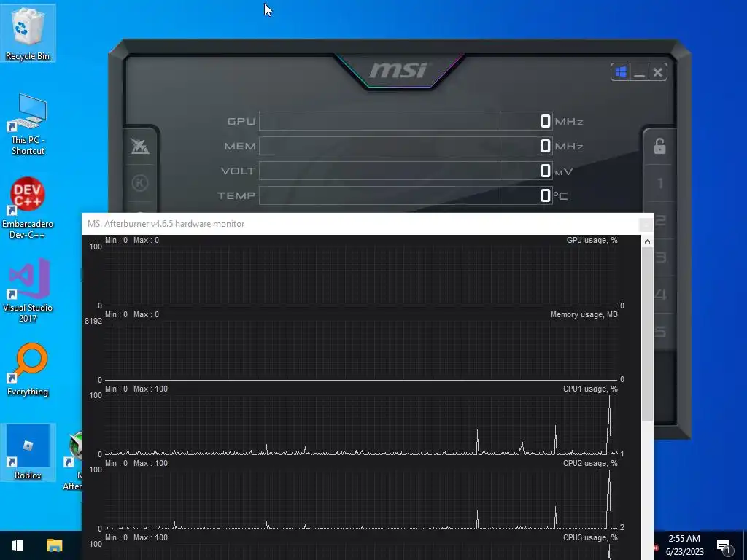Click the hardware monitor vertical scrollbar thumb
The image size is (747, 560).
[x=647, y=335]
